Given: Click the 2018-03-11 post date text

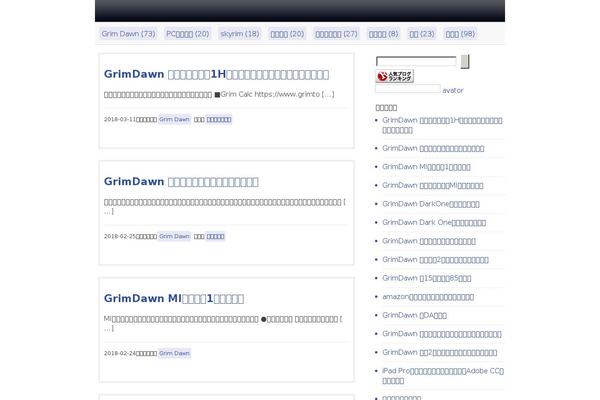Looking at the screenshot, I should click(120, 119).
